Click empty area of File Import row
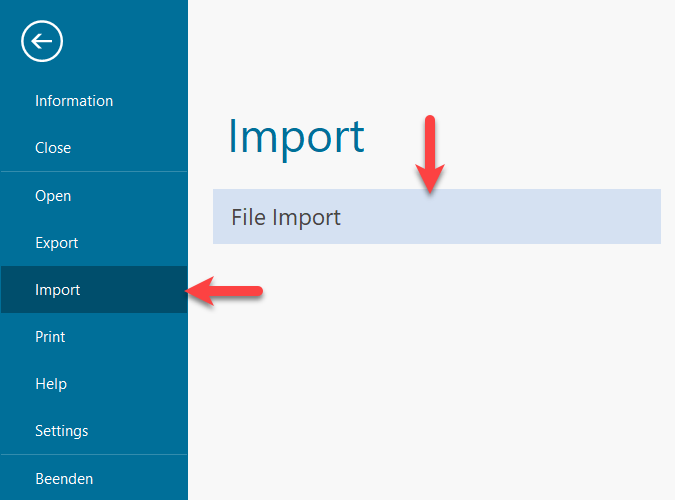Image resolution: width=675 pixels, height=500 pixels. pos(540,217)
